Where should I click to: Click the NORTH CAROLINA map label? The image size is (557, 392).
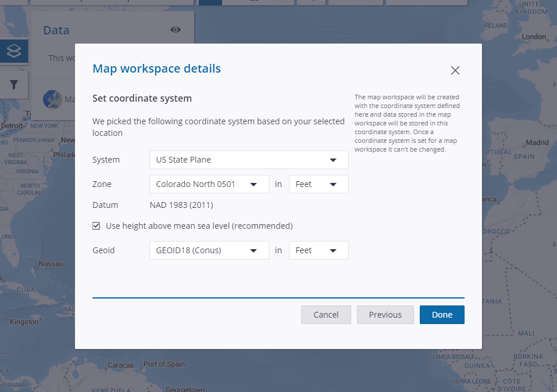(31, 189)
